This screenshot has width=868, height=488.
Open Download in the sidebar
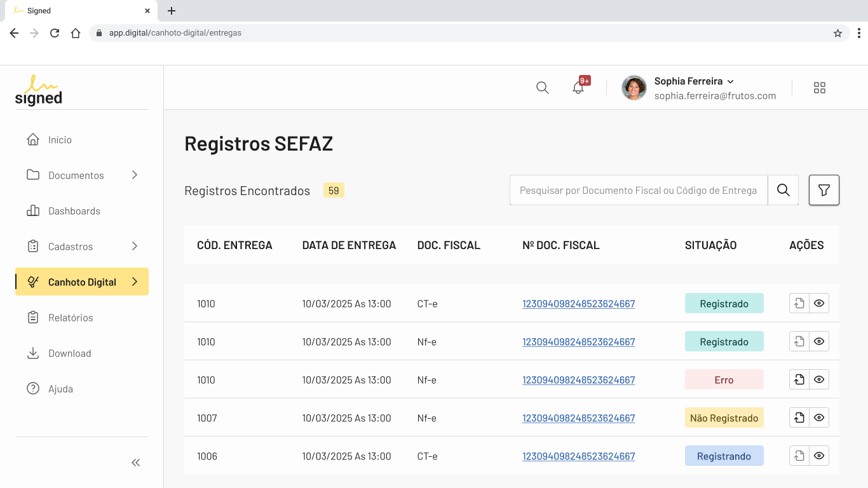point(82,353)
